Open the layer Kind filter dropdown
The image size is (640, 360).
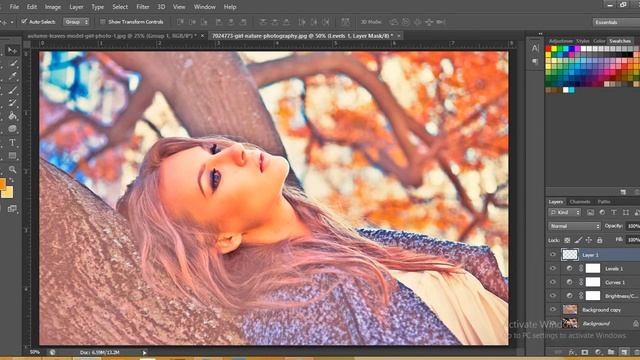tap(565, 212)
